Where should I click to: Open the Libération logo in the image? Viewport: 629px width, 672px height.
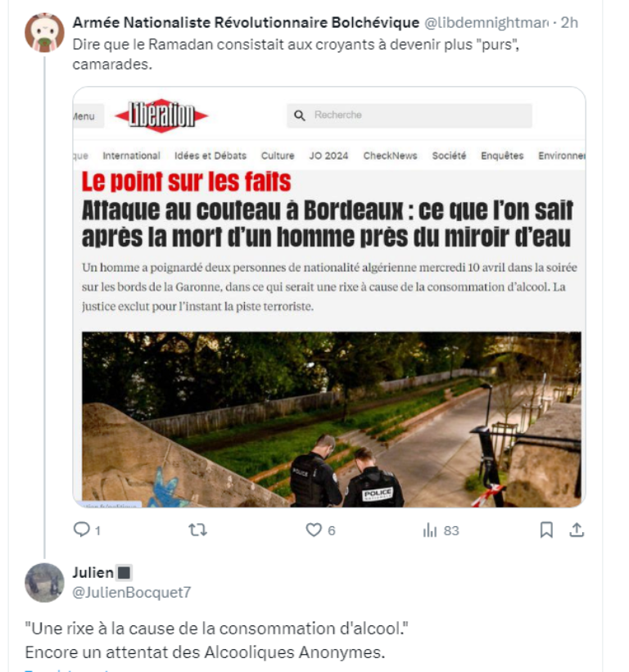point(161,115)
